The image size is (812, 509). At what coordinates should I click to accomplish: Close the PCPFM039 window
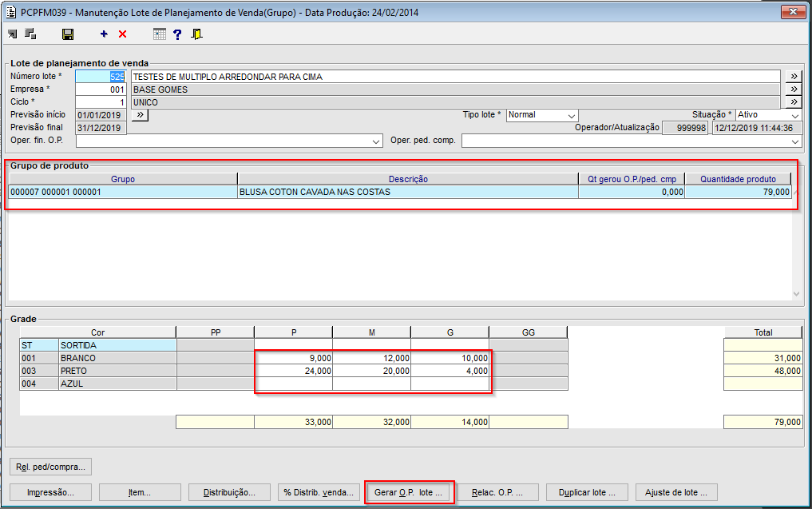[x=793, y=11]
